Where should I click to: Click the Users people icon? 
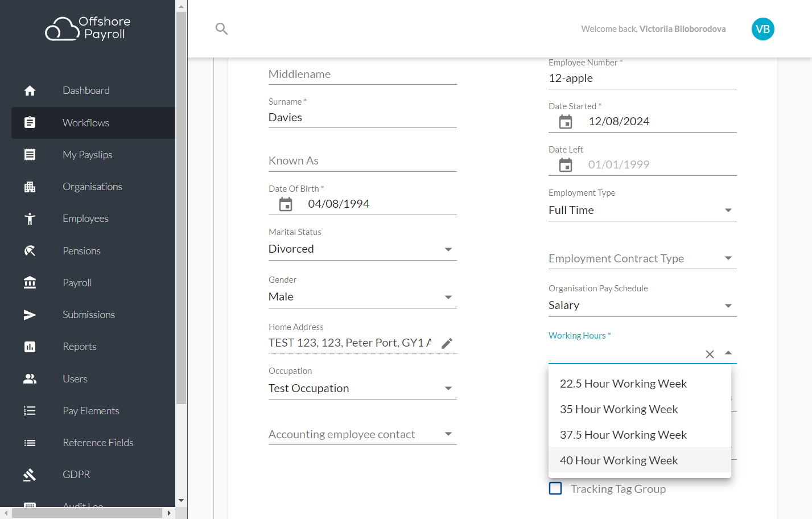tap(30, 379)
